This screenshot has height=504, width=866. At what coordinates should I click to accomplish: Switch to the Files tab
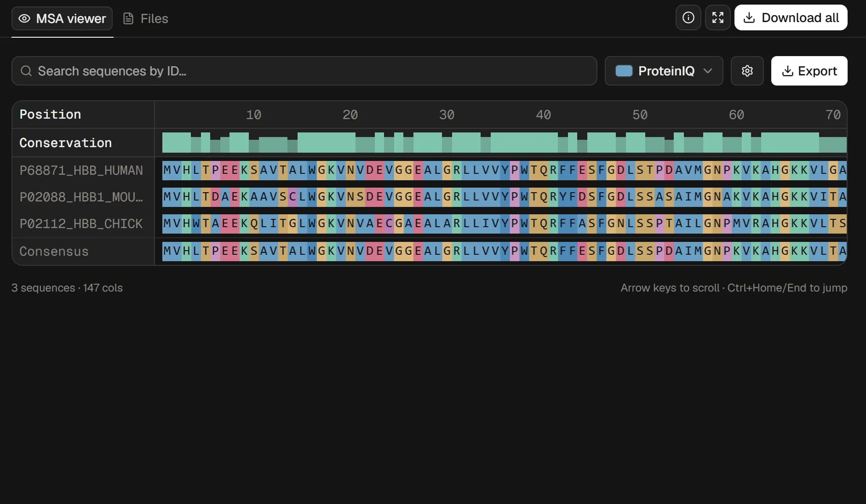(x=145, y=18)
